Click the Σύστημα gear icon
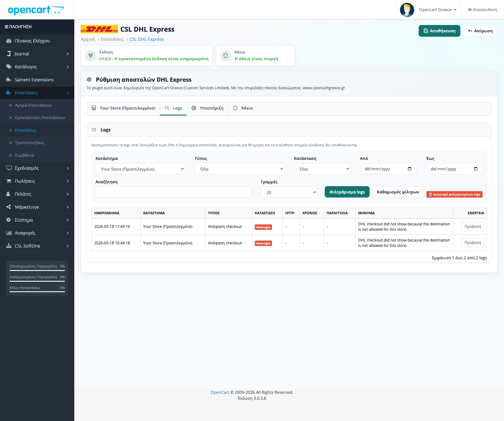 tap(9, 220)
